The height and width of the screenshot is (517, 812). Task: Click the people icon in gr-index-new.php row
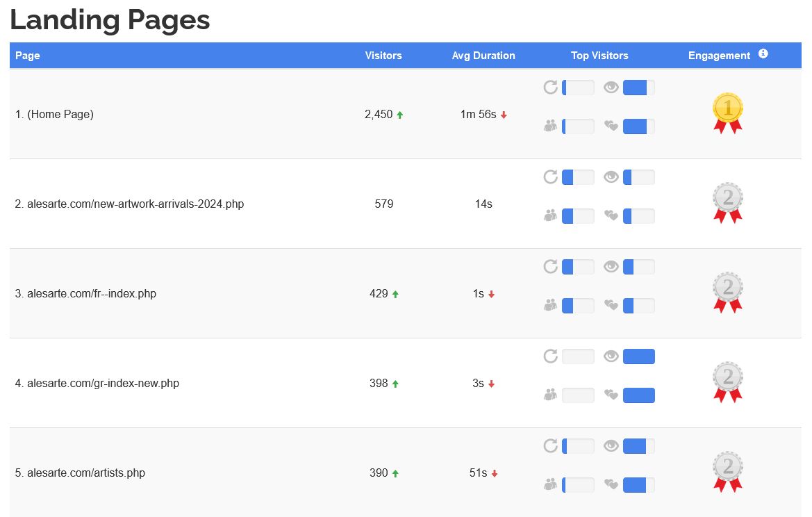point(551,395)
